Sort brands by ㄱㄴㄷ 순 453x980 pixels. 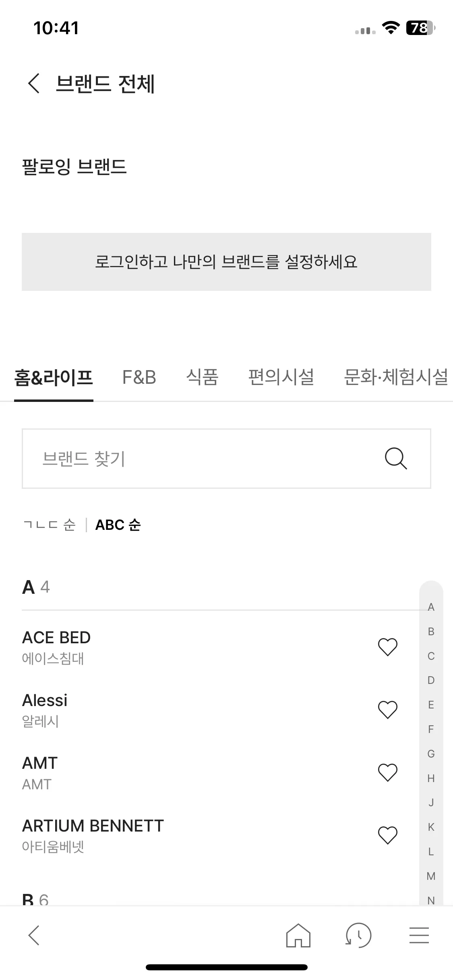[50, 525]
